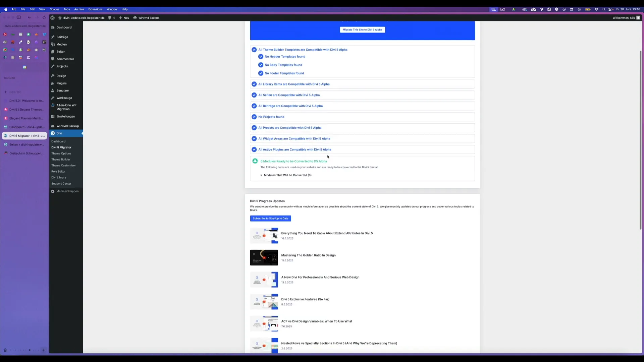Click checkmark beside All Presets are Compatible
The width and height of the screenshot is (644, 362).
254,128
